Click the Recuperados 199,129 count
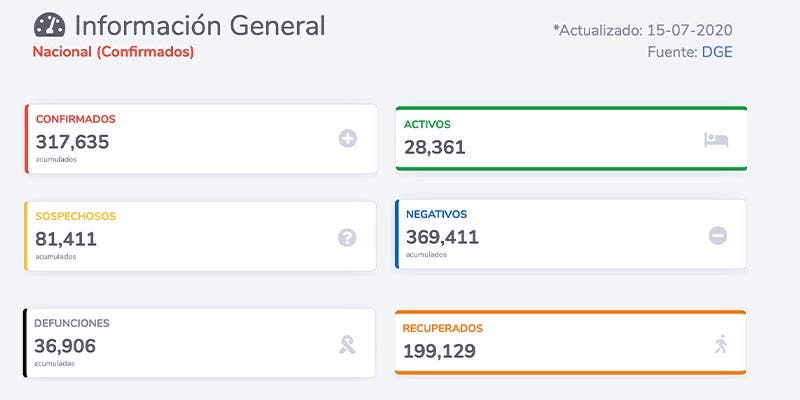 (439, 351)
